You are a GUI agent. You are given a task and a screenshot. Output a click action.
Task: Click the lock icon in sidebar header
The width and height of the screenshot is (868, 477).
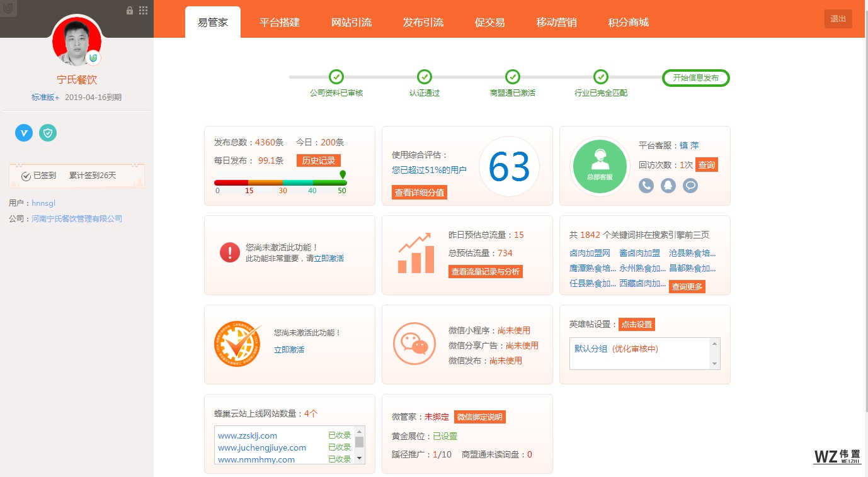pyautogui.click(x=130, y=10)
